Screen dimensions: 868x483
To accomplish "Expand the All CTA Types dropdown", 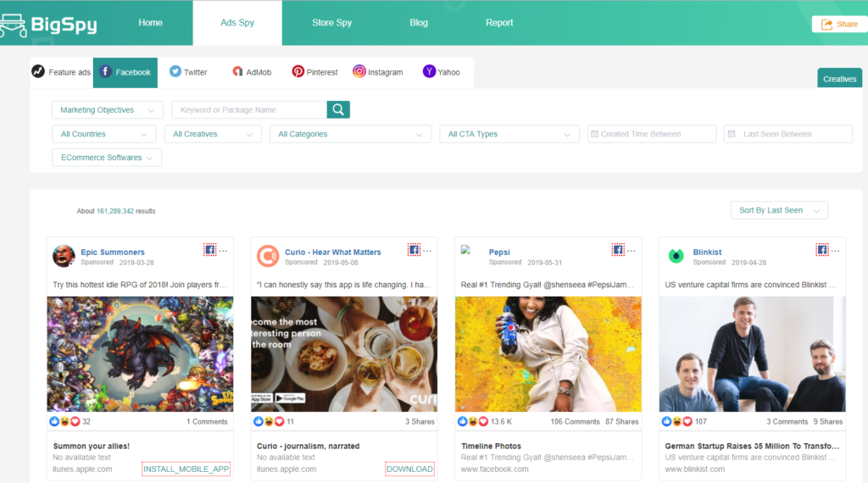I will pyautogui.click(x=509, y=134).
